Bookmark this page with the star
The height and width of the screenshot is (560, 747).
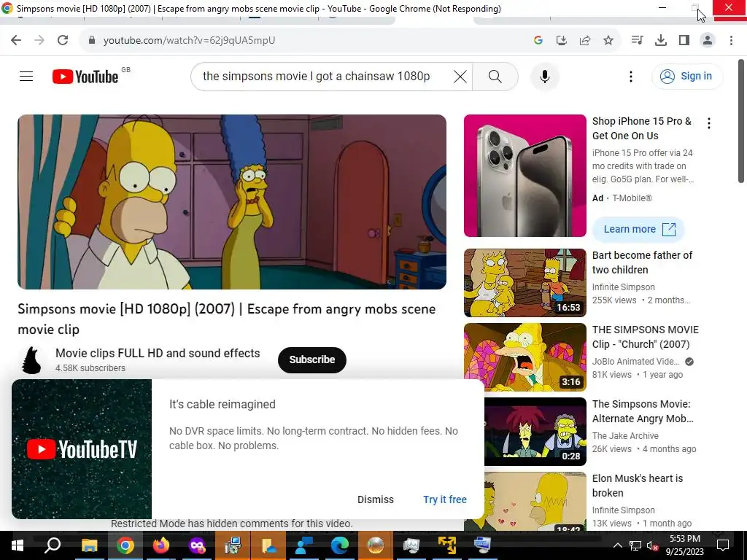[608, 41]
